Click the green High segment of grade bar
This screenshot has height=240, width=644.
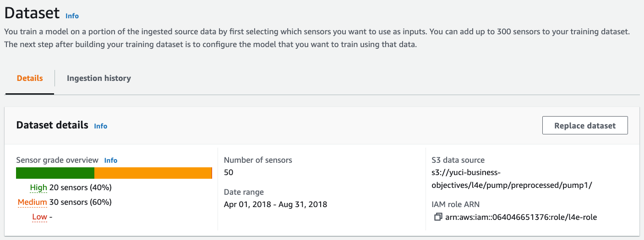coord(55,173)
